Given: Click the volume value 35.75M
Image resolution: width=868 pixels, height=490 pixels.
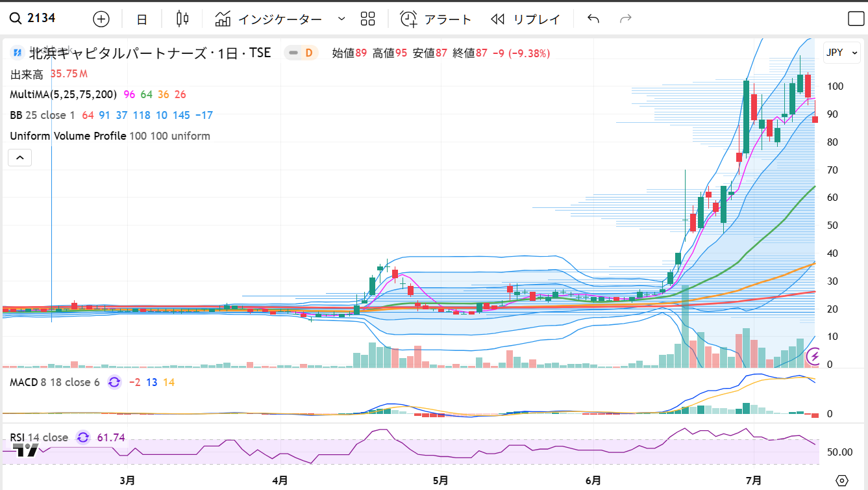Looking at the screenshot, I should coord(69,74).
